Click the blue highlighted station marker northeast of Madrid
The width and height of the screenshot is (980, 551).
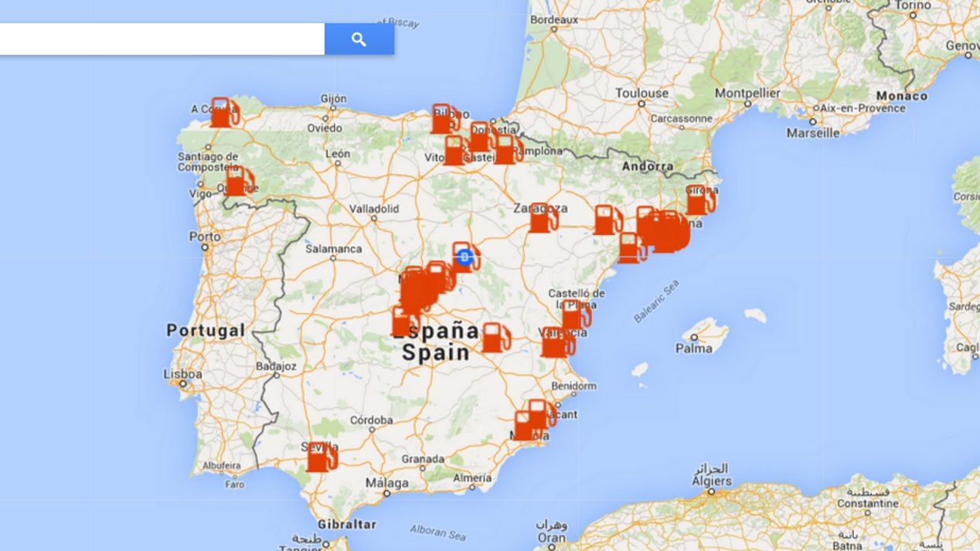(x=465, y=257)
